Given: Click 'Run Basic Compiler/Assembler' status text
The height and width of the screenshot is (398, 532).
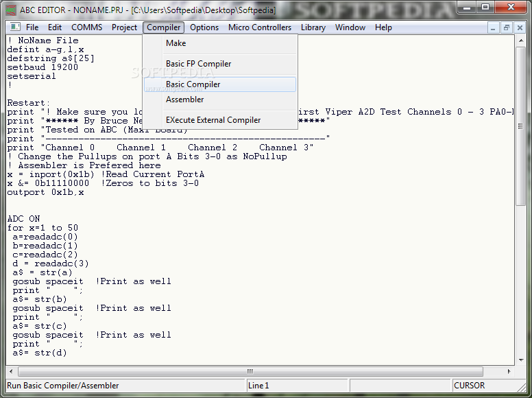Looking at the screenshot, I should pos(63,386).
